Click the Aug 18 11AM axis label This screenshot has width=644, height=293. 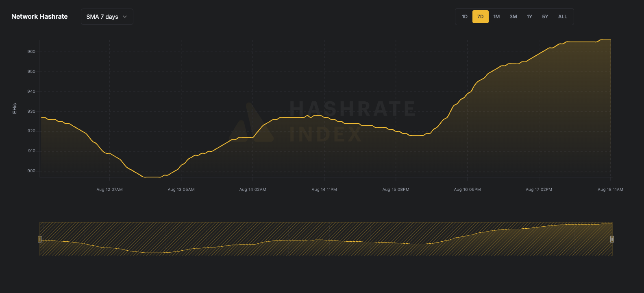point(610,190)
